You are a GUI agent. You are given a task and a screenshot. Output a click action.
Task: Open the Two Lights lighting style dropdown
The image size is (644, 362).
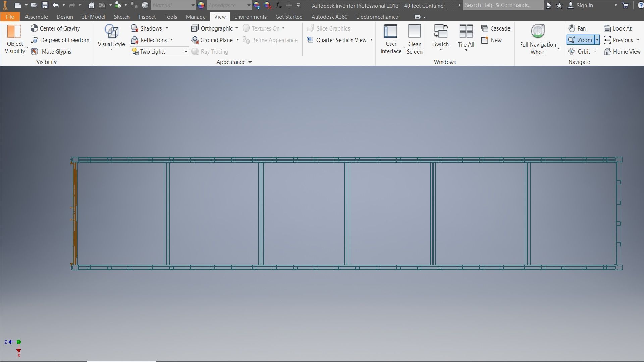coord(159,51)
